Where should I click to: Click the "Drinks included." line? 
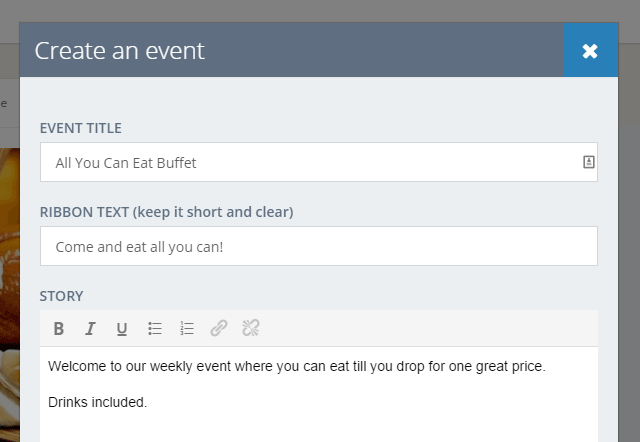tap(98, 402)
